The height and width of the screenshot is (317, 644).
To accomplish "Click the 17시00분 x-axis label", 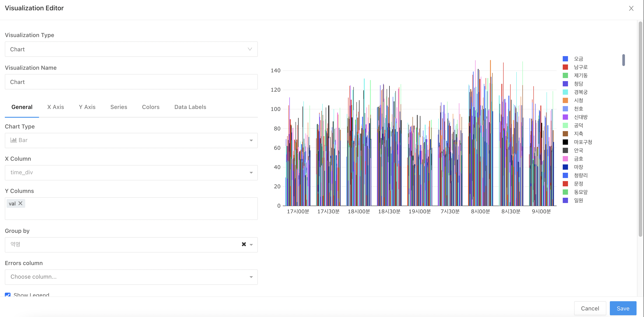I will tap(298, 212).
